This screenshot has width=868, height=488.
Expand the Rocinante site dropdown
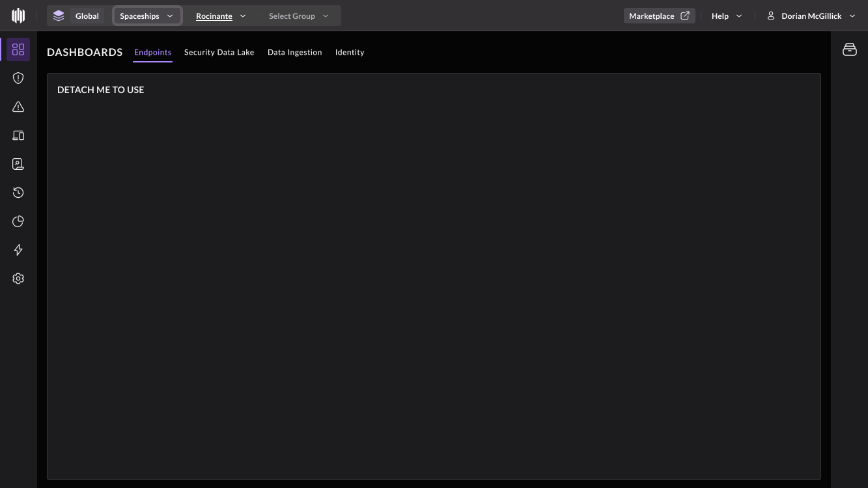pos(221,16)
